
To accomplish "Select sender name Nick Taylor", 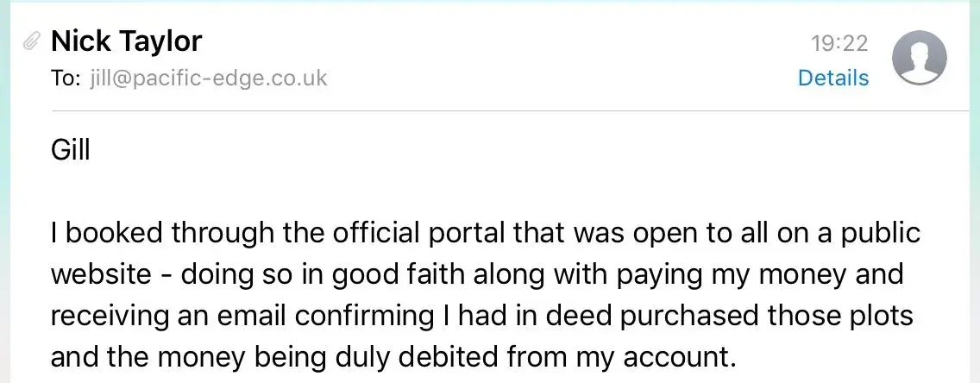I will pyautogui.click(x=126, y=41).
